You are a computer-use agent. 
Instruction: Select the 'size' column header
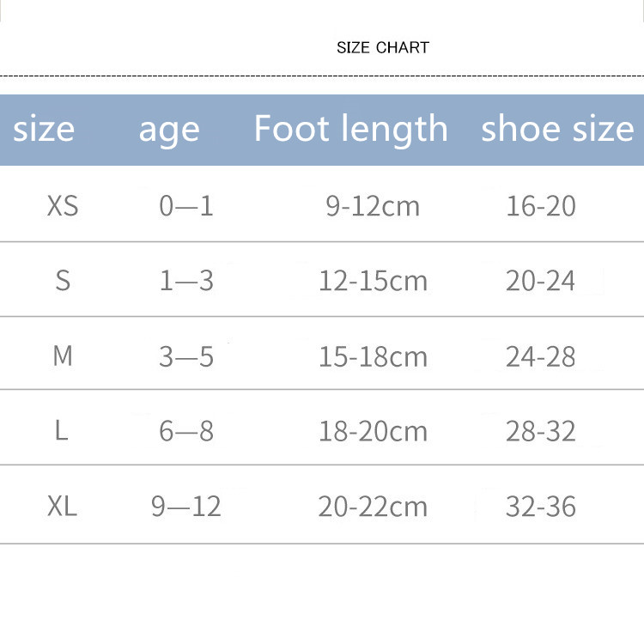coord(44,130)
